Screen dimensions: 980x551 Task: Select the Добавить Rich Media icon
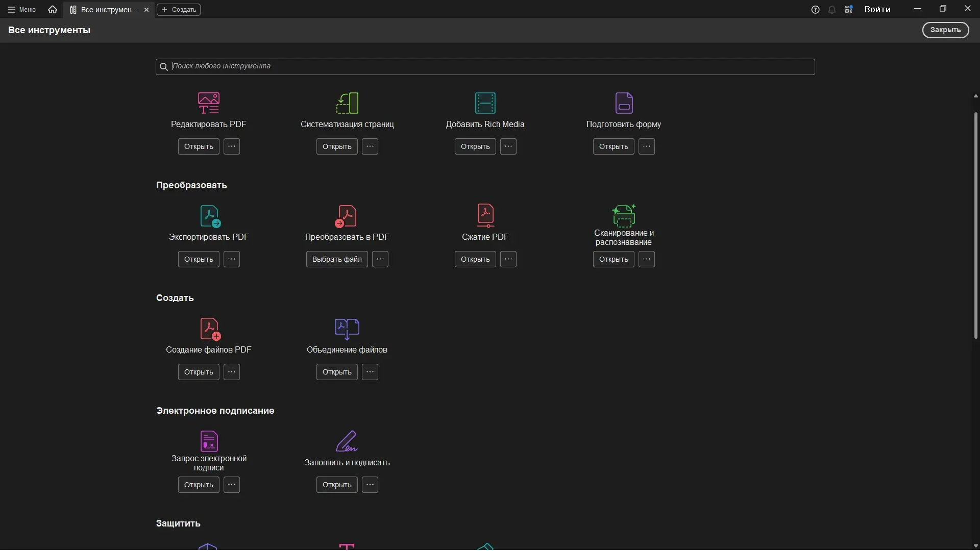[485, 103]
